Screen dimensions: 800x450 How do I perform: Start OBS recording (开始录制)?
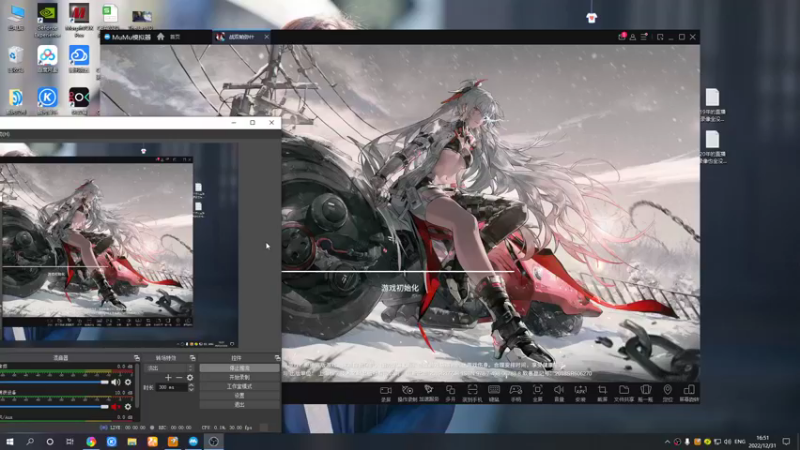click(x=239, y=377)
